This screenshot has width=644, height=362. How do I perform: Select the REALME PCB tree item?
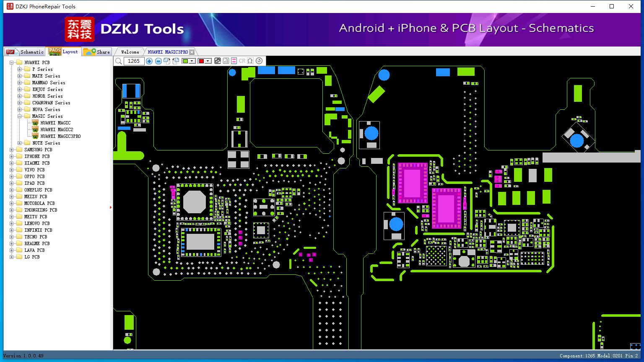37,243
